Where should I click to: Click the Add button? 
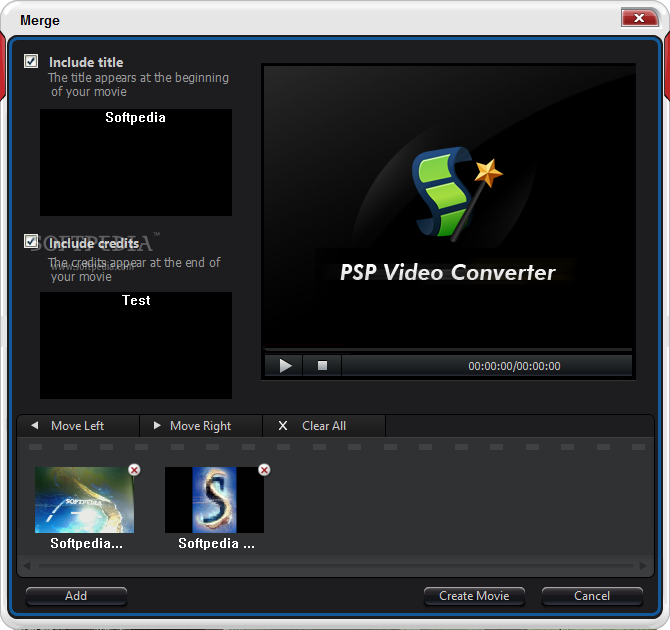(x=76, y=596)
